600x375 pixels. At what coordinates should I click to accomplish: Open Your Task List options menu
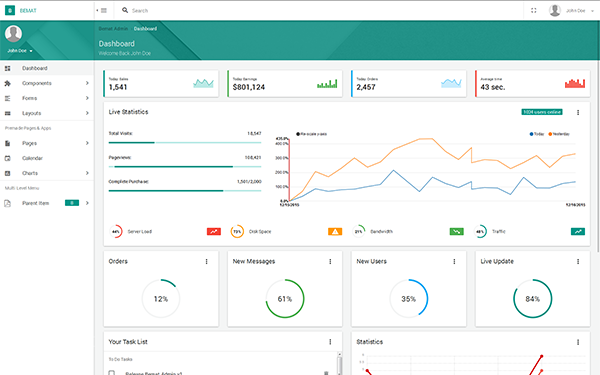tap(330, 342)
